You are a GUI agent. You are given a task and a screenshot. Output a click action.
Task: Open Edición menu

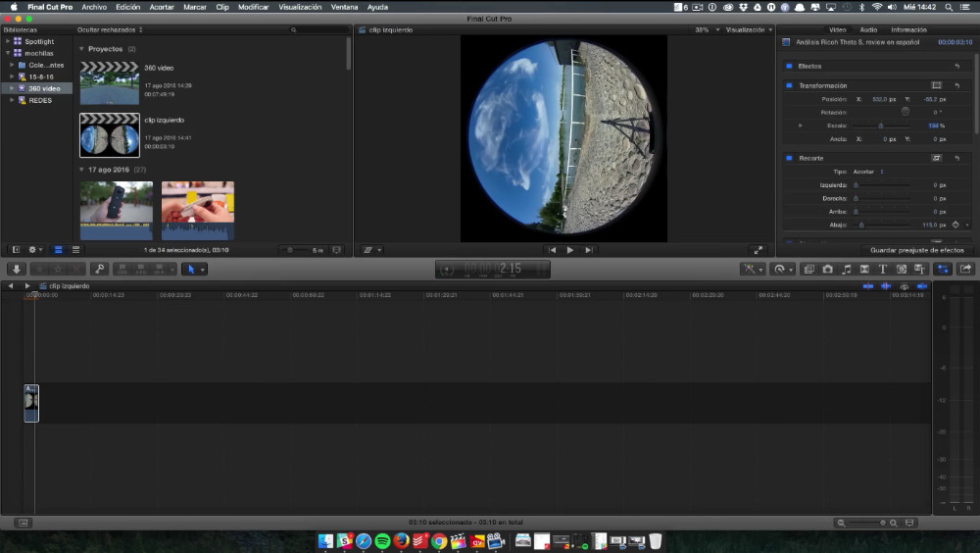127,7
